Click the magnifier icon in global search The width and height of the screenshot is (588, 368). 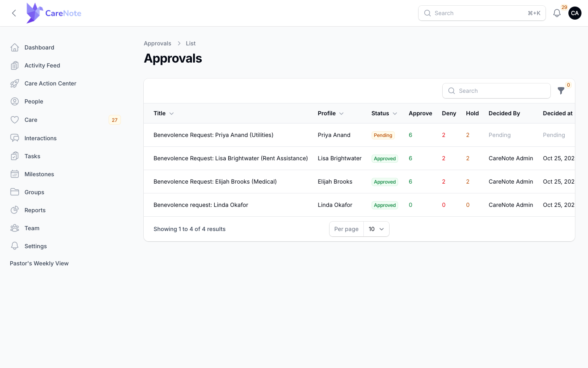click(428, 13)
